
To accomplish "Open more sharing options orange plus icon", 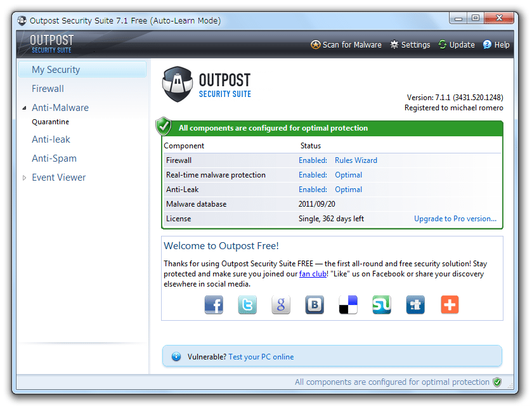I will point(450,304).
